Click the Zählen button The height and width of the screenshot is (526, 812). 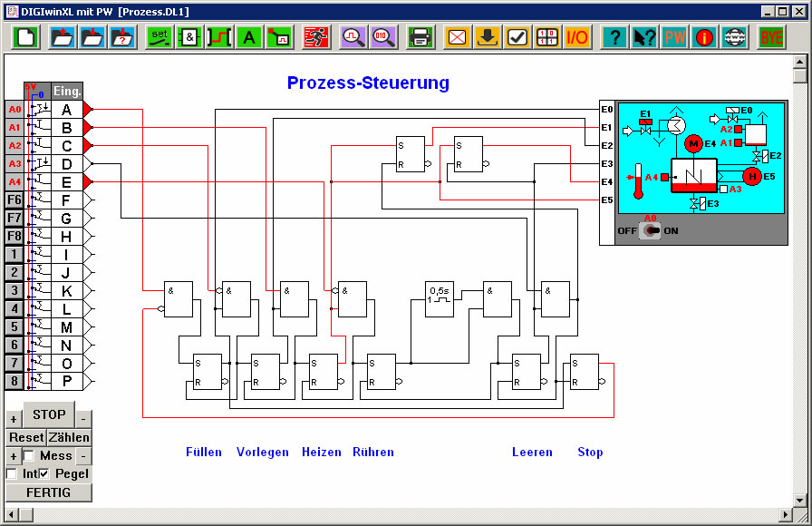click(x=69, y=437)
